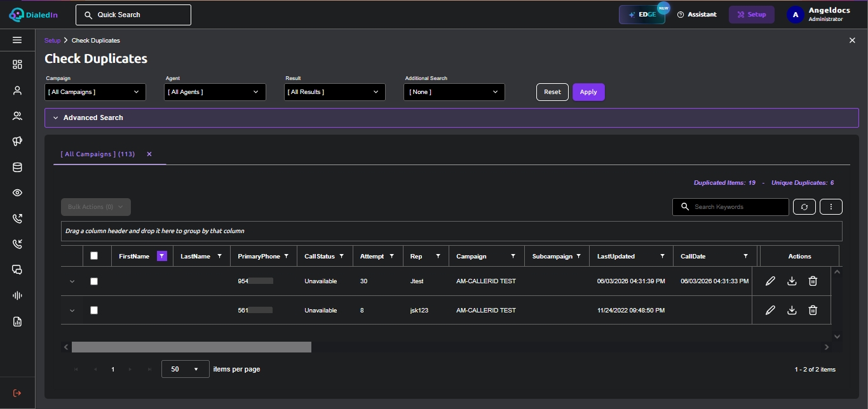Open the items per page dropdown
This screenshot has width=868, height=409.
coord(186,369)
